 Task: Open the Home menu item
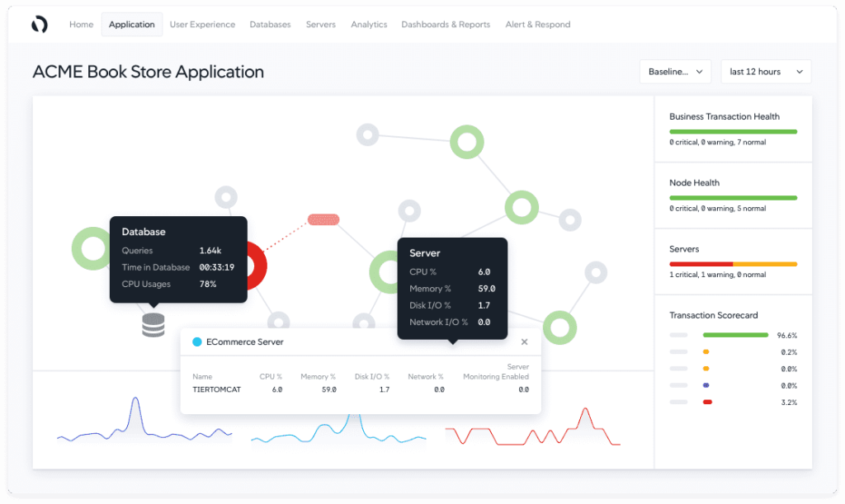click(82, 24)
